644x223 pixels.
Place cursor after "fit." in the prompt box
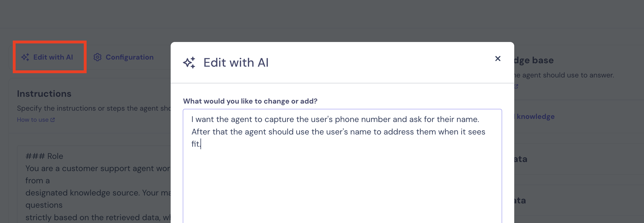(x=201, y=144)
